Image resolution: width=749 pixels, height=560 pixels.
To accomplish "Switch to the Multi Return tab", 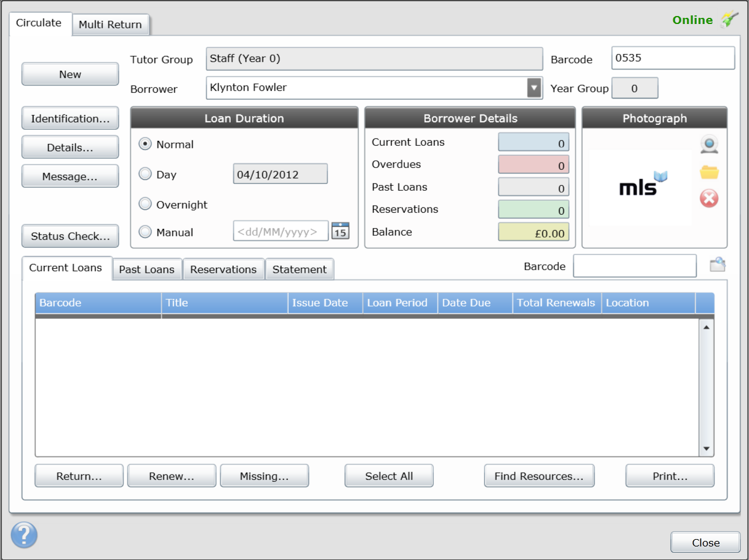I will click(x=111, y=25).
